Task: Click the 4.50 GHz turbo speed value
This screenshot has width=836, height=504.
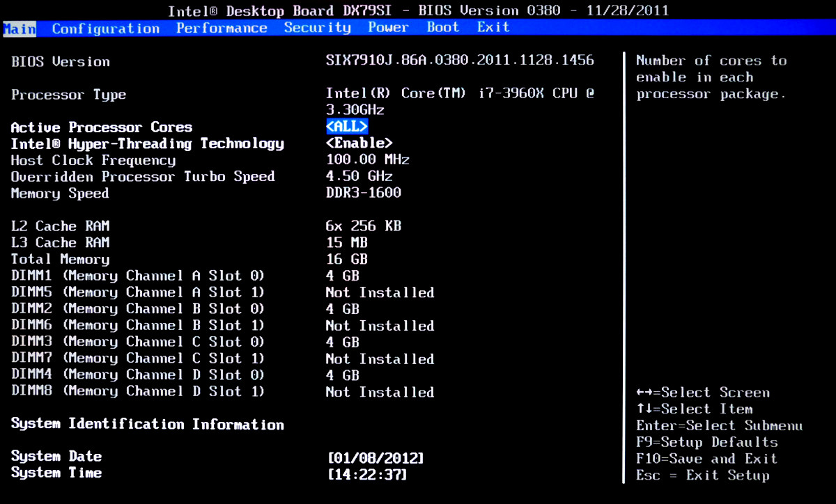Action: tap(359, 176)
